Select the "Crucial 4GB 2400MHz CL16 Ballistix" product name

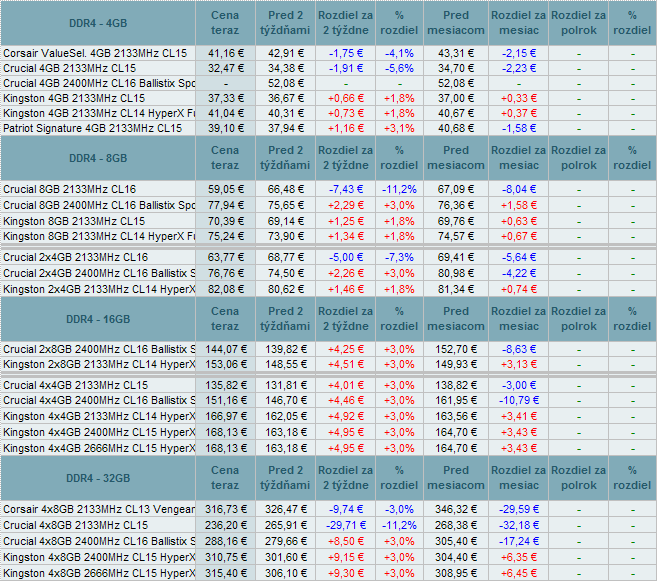point(99,83)
